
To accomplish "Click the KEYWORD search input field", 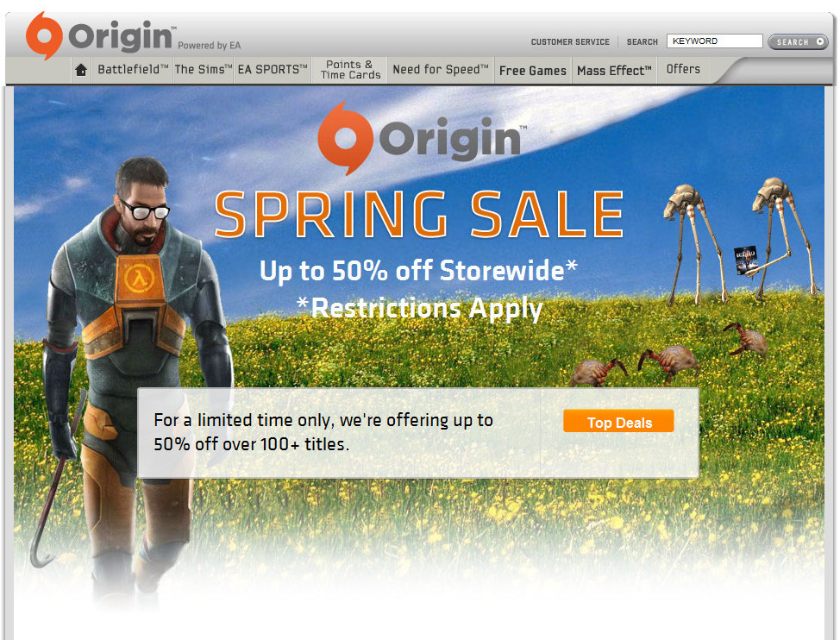I will point(715,41).
